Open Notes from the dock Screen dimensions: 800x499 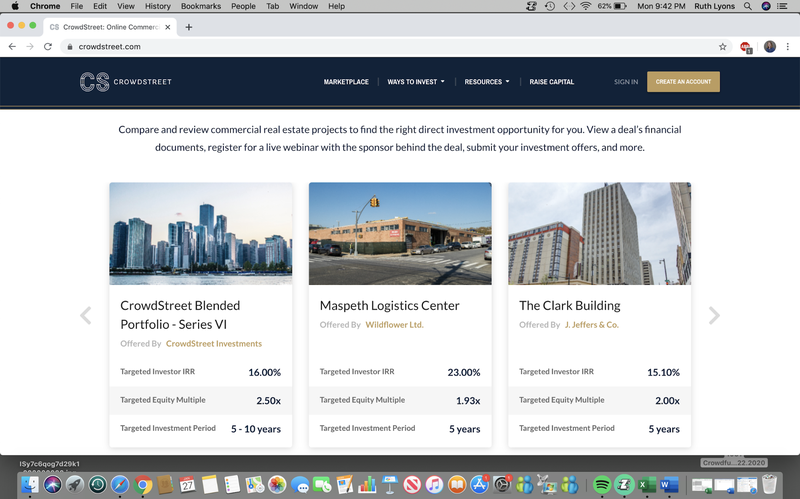210,484
